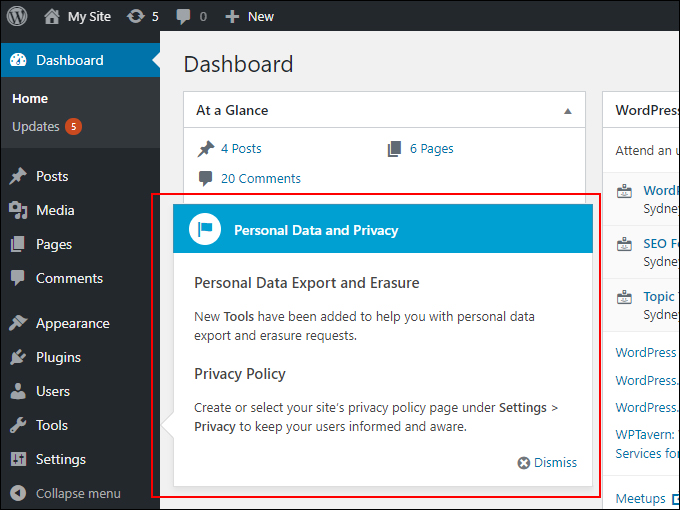Open Pages in the sidebar
This screenshot has width=680, height=510.
coord(54,244)
